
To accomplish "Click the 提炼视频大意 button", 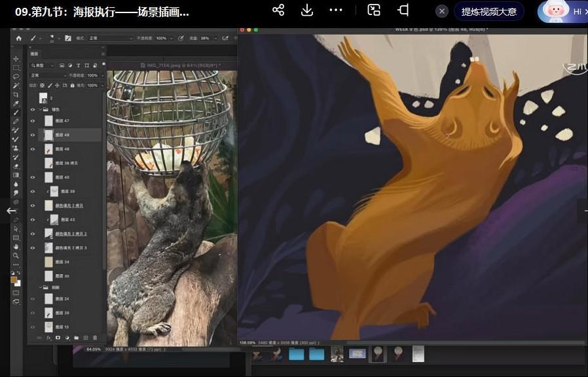I will pyautogui.click(x=488, y=11).
